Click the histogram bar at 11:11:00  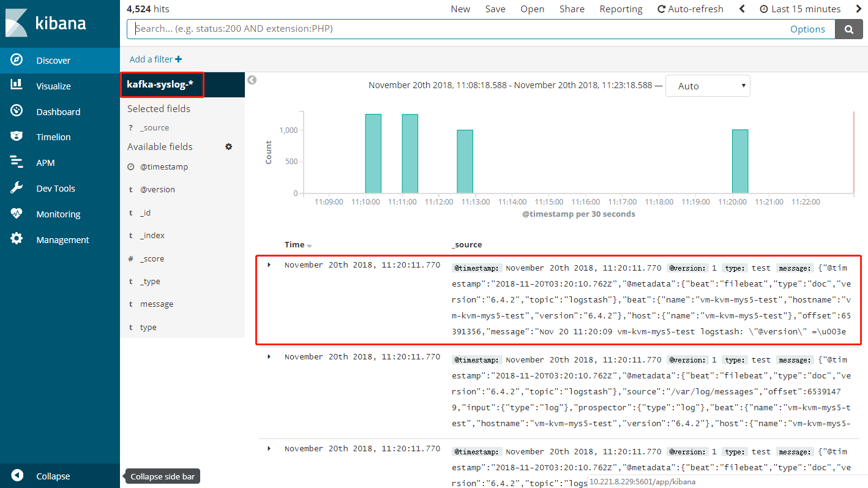410,154
